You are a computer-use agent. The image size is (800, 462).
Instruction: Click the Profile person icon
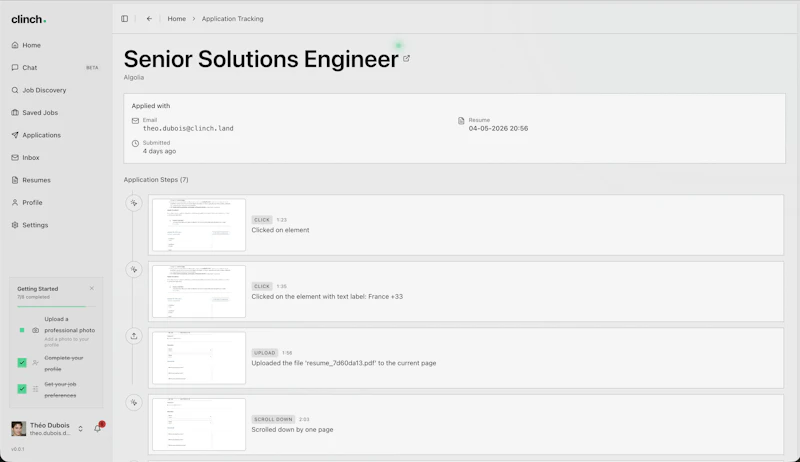tap(15, 202)
